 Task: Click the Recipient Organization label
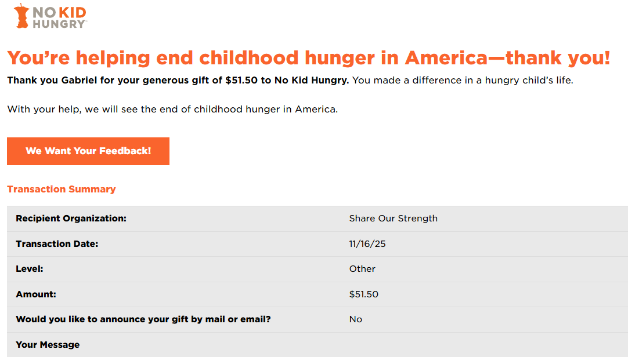click(71, 219)
